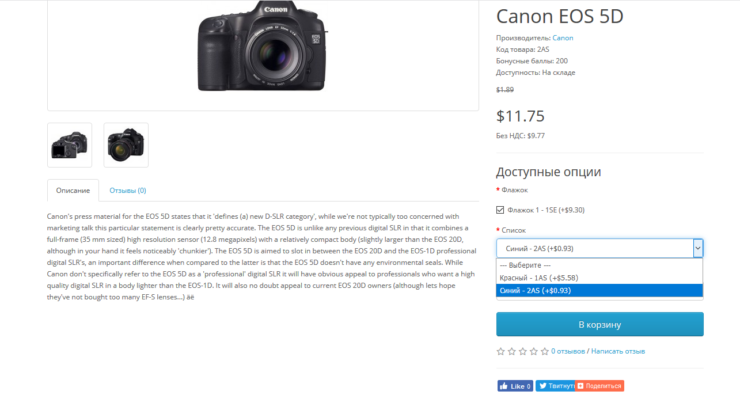
Task: Choose the Синий - 2AS list option
Action: (536, 290)
